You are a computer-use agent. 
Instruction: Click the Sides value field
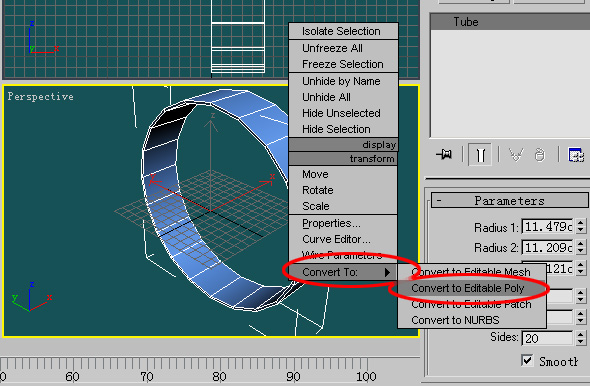547,338
